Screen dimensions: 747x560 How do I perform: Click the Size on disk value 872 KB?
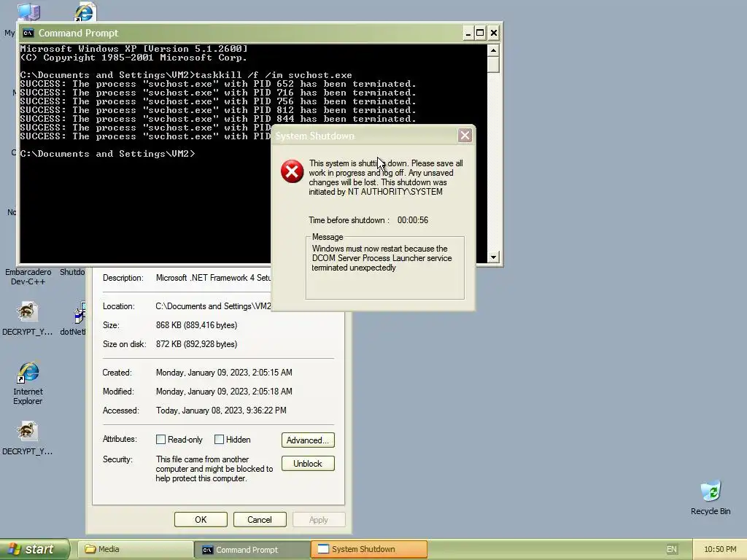click(x=196, y=344)
